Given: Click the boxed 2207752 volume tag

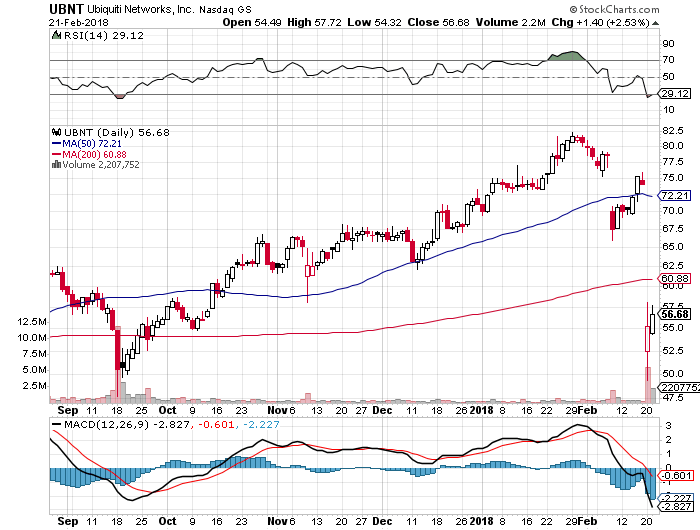Looking at the screenshot, I should coord(679,387).
